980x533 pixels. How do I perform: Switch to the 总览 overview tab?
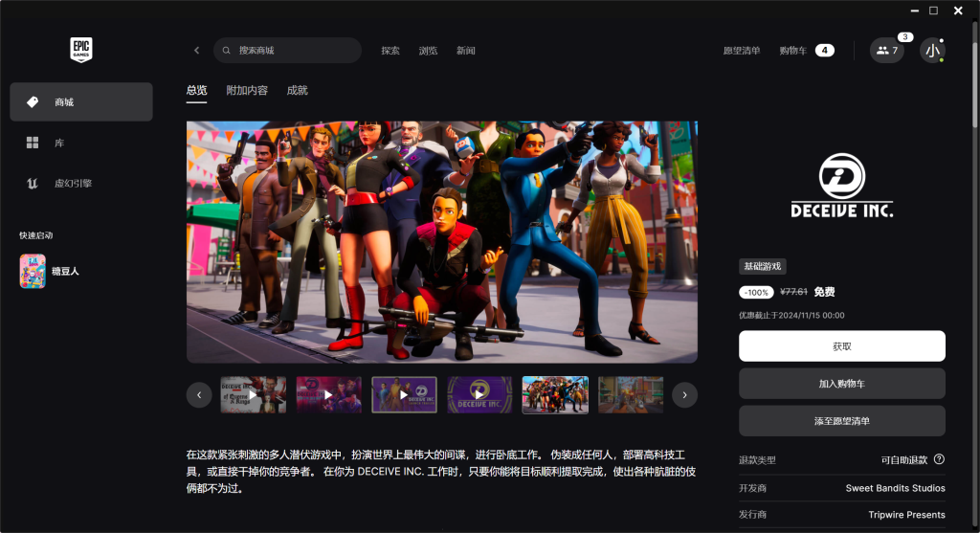[x=196, y=91]
